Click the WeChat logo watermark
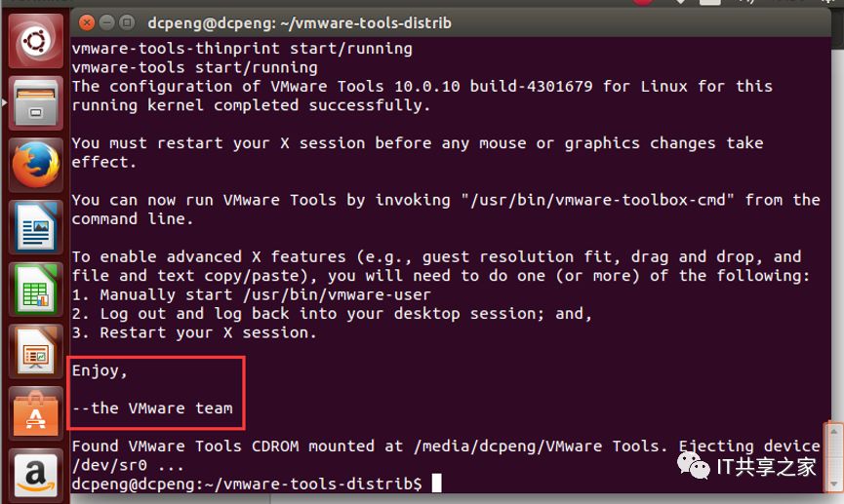The height and width of the screenshot is (504, 844). click(x=694, y=466)
